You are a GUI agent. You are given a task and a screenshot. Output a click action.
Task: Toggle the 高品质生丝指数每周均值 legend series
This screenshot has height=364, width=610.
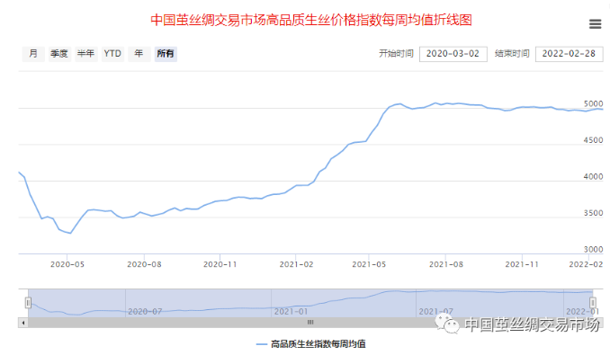click(x=311, y=344)
